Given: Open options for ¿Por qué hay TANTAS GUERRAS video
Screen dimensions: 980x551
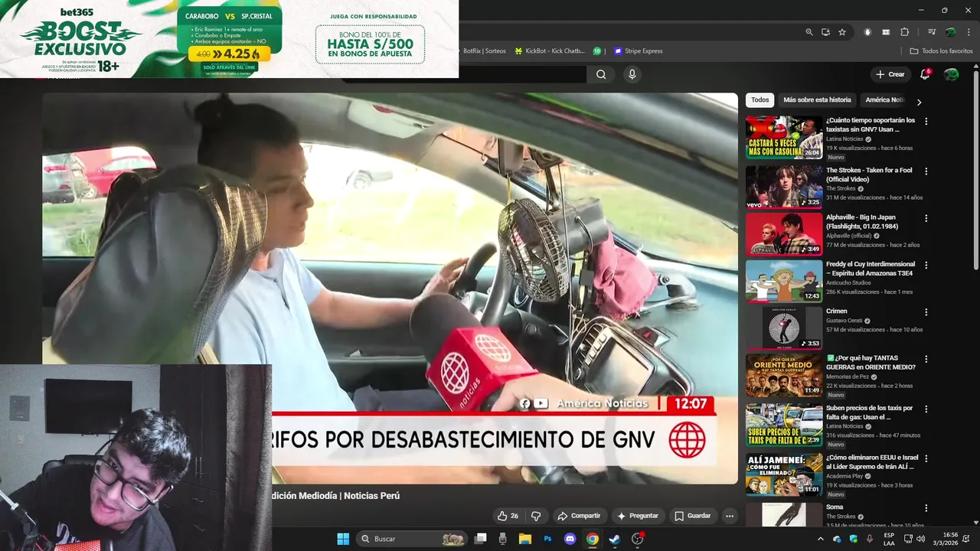Looking at the screenshot, I should click(x=926, y=359).
